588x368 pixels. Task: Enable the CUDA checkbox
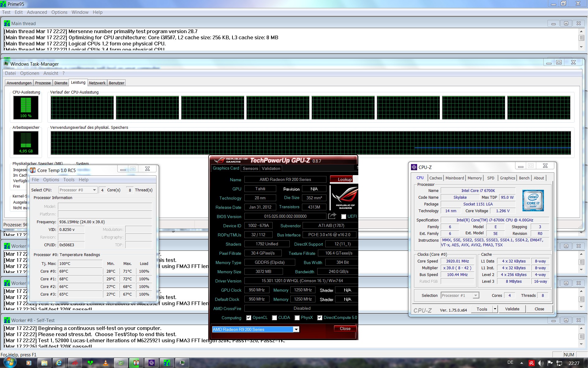[x=274, y=318]
